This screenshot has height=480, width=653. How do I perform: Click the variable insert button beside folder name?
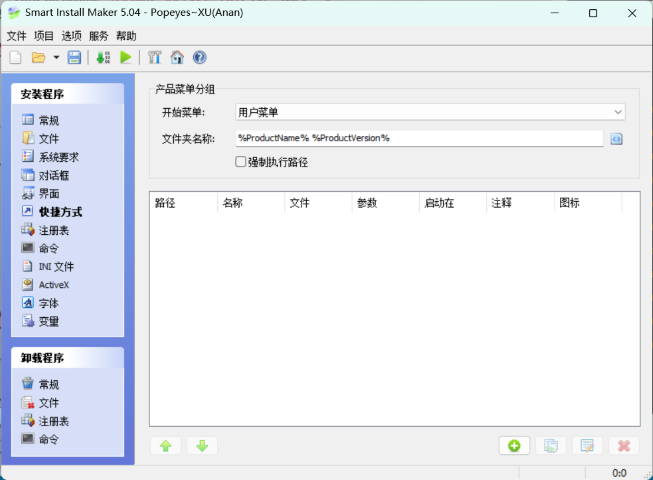tap(617, 138)
